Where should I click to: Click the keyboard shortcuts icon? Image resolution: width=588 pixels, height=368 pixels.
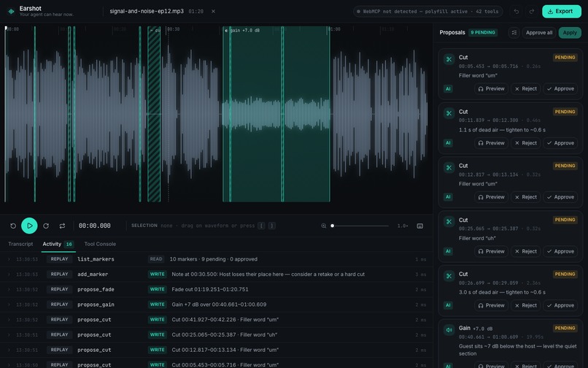tap(420, 226)
